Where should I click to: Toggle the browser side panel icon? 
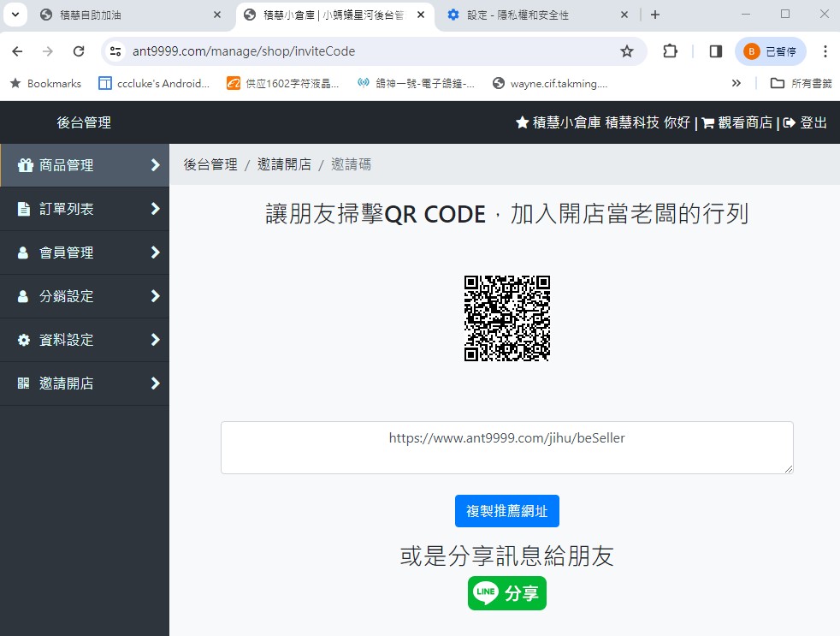pyautogui.click(x=716, y=51)
